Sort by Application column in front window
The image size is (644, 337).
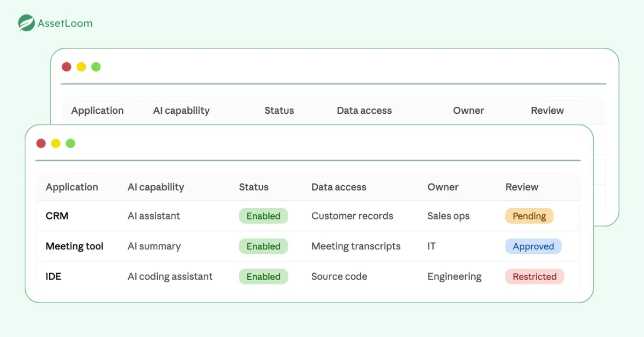pos(72,187)
